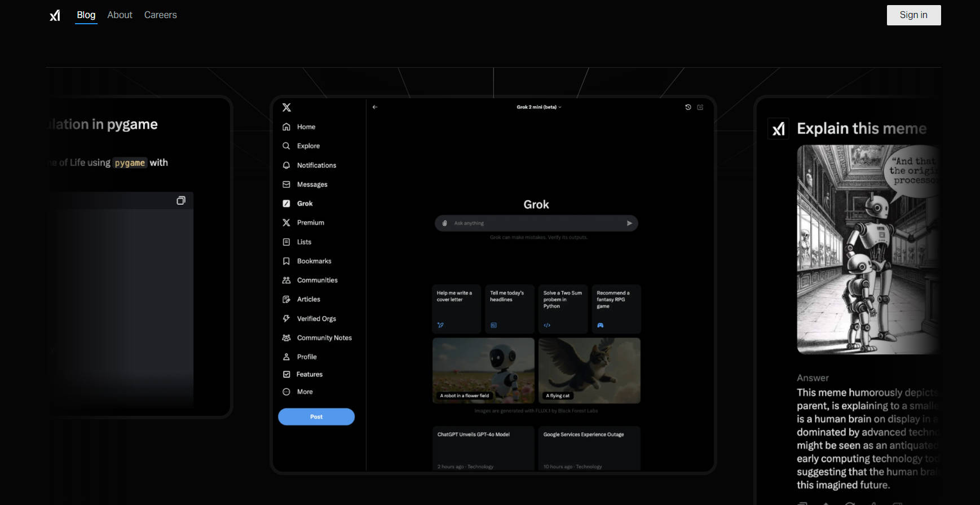Click the X logo in sidebar
Image resolution: width=980 pixels, height=505 pixels.
(286, 107)
